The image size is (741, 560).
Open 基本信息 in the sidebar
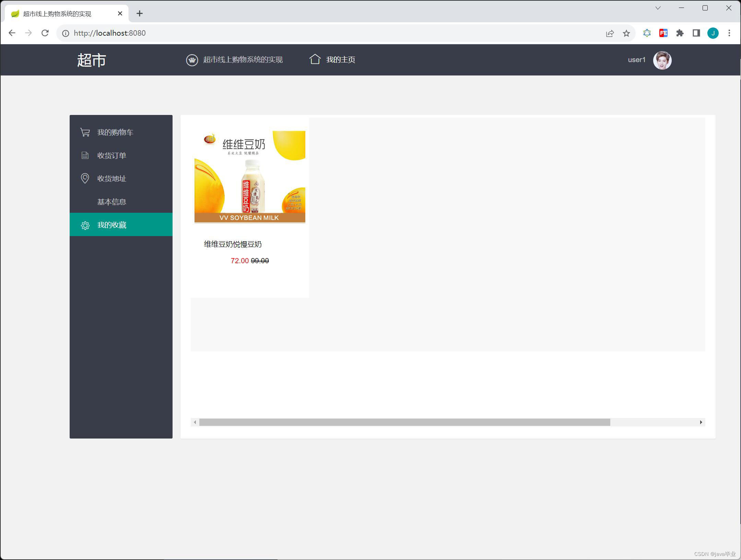[121, 202]
